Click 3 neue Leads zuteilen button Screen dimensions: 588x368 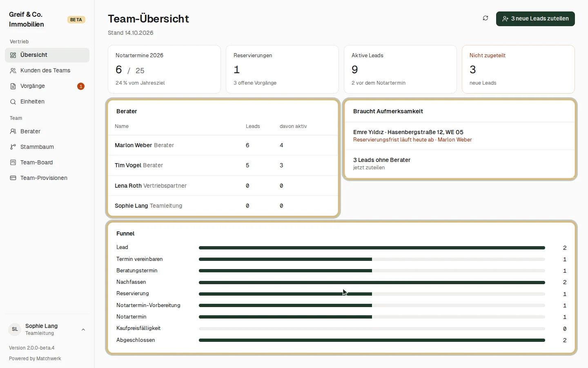(535, 19)
